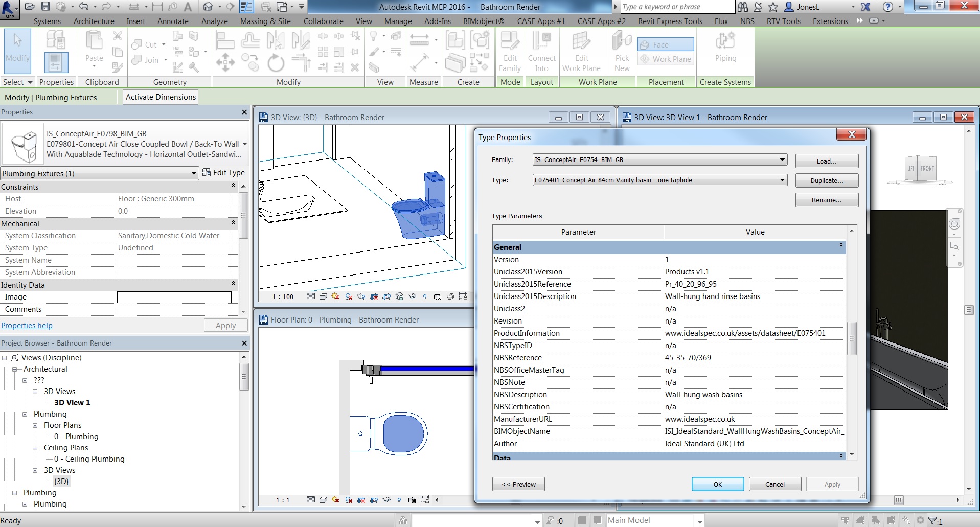This screenshot has height=527, width=980.
Task: Click Visual Style icon in 3D view control bar
Action: [x=323, y=296]
